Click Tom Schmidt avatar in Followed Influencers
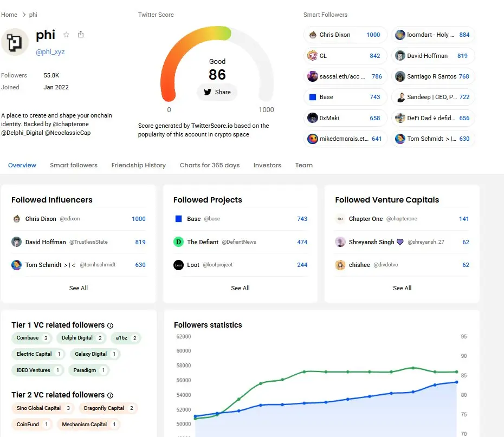 [16, 265]
